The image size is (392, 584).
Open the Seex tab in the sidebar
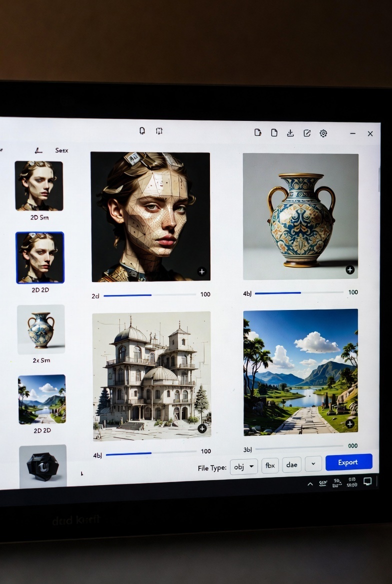click(61, 150)
